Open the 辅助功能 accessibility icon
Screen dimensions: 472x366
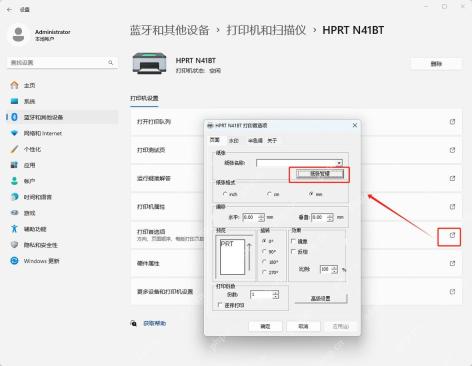(14, 229)
